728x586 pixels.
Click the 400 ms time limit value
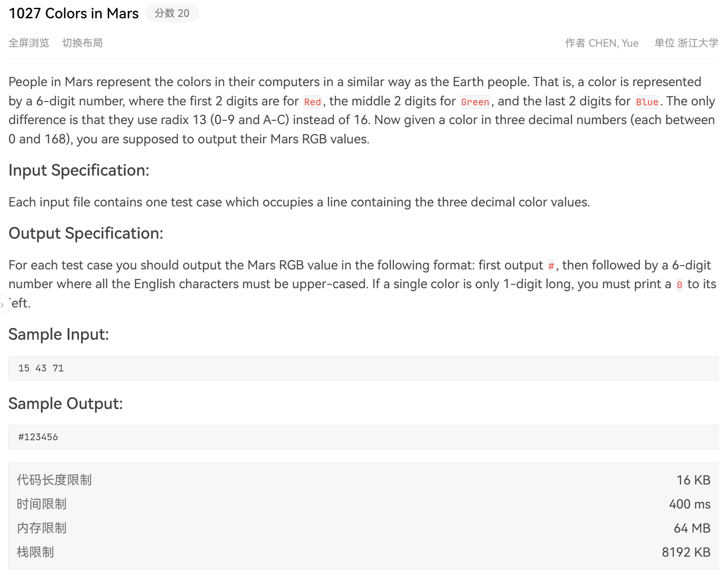(690, 504)
